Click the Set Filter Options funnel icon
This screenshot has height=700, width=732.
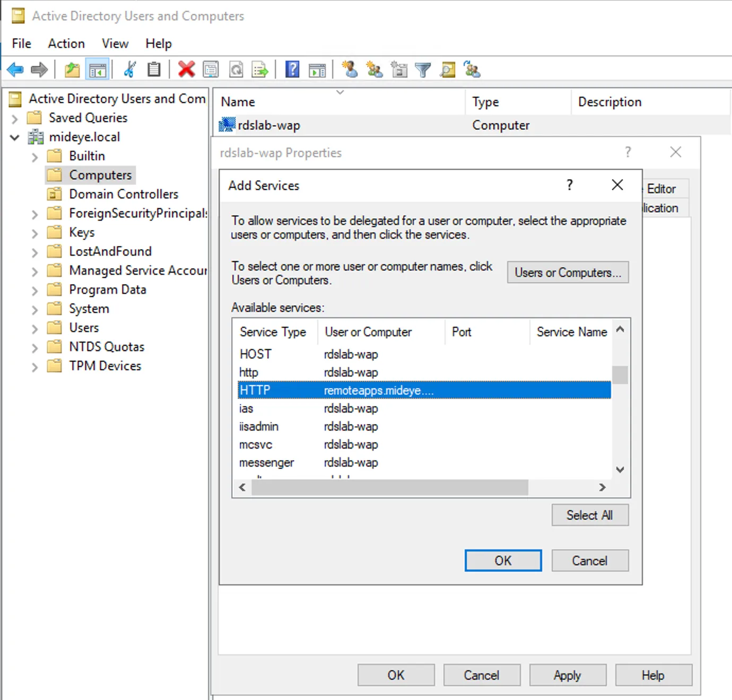tap(423, 69)
